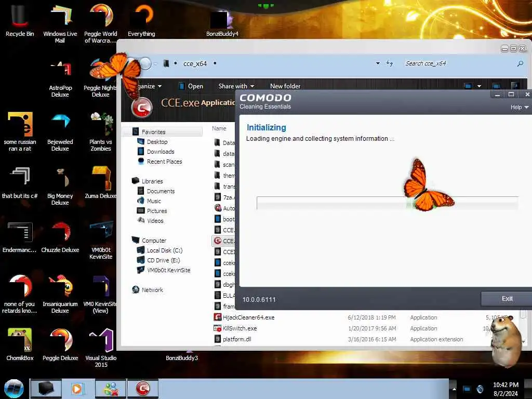The height and width of the screenshot is (399, 532).
Task: Select Libraries in navigation pane
Action: [x=152, y=181]
